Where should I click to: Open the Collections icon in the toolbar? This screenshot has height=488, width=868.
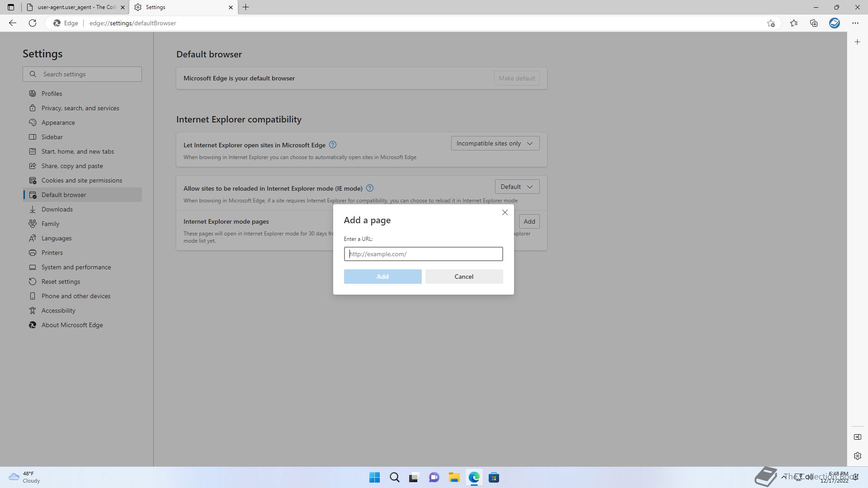(x=814, y=23)
